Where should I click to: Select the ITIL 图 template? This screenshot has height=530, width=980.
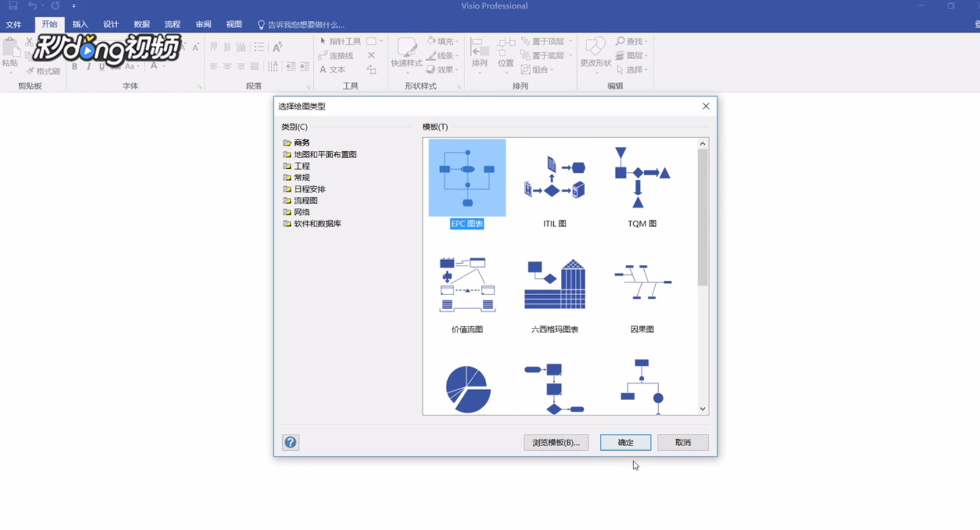click(x=555, y=178)
